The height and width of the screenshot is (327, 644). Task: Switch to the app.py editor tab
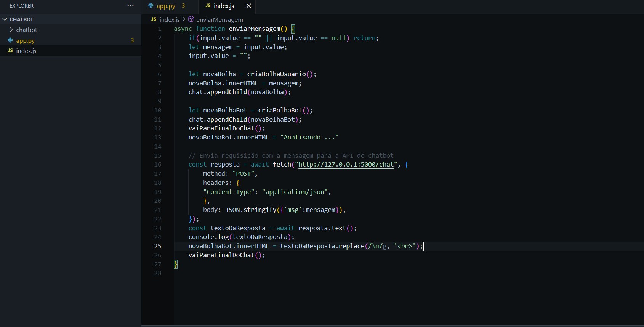pos(170,6)
